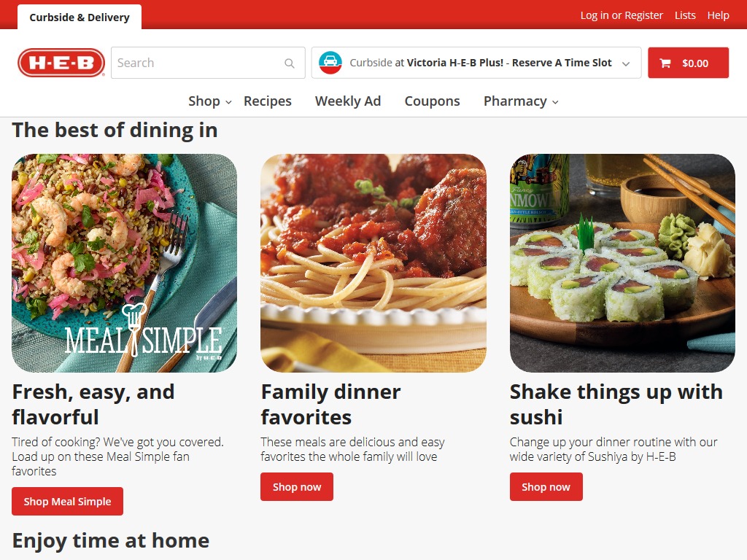This screenshot has height=560, width=747.
Task: Click the H-E-B logo
Action: pos(61,63)
